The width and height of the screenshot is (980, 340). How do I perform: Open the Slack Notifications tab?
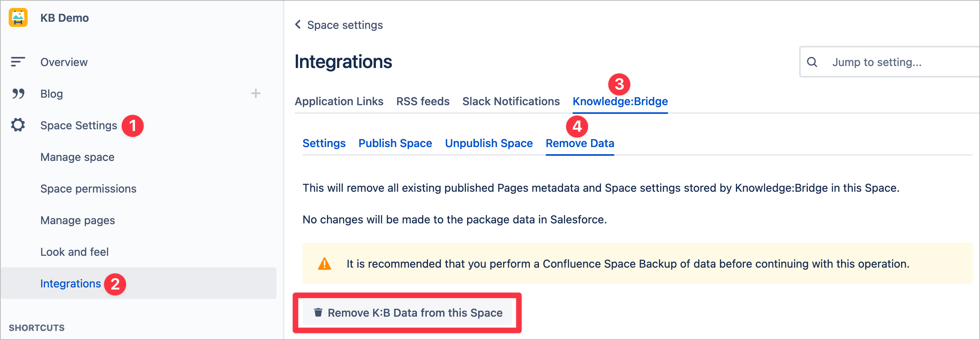pyautogui.click(x=511, y=102)
